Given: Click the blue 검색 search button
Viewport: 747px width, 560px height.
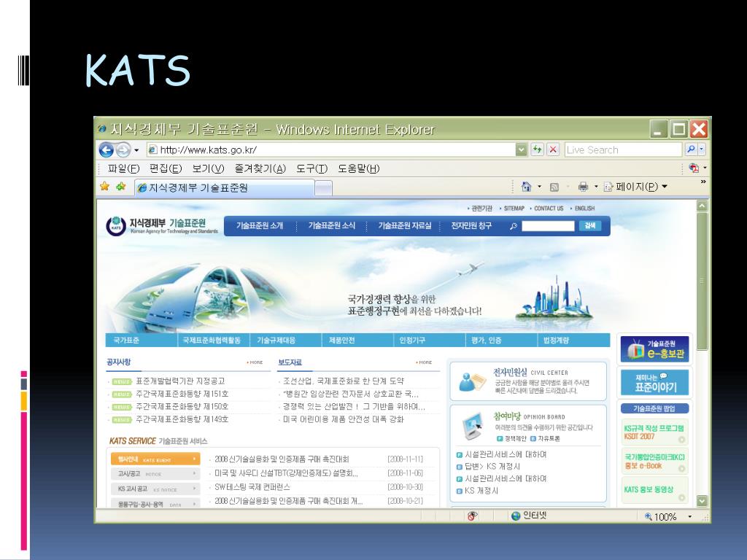Looking at the screenshot, I should [x=589, y=226].
